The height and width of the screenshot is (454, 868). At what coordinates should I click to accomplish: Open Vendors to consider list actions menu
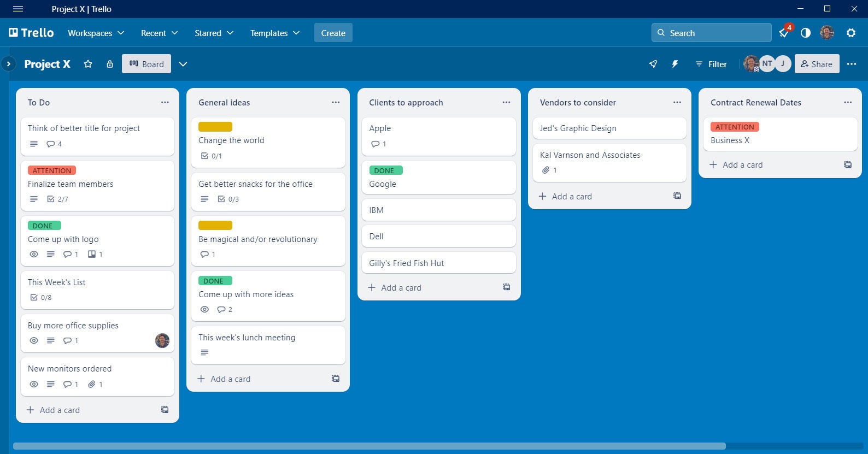[677, 102]
